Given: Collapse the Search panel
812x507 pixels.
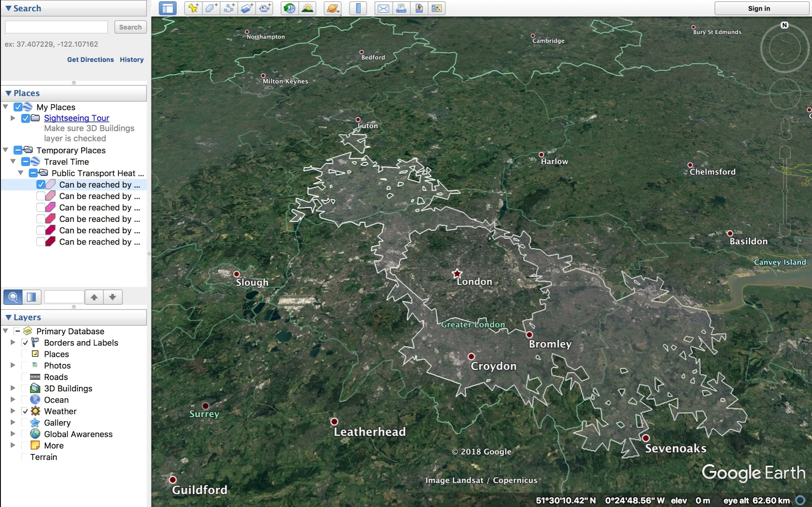Looking at the screenshot, I should (x=8, y=8).
